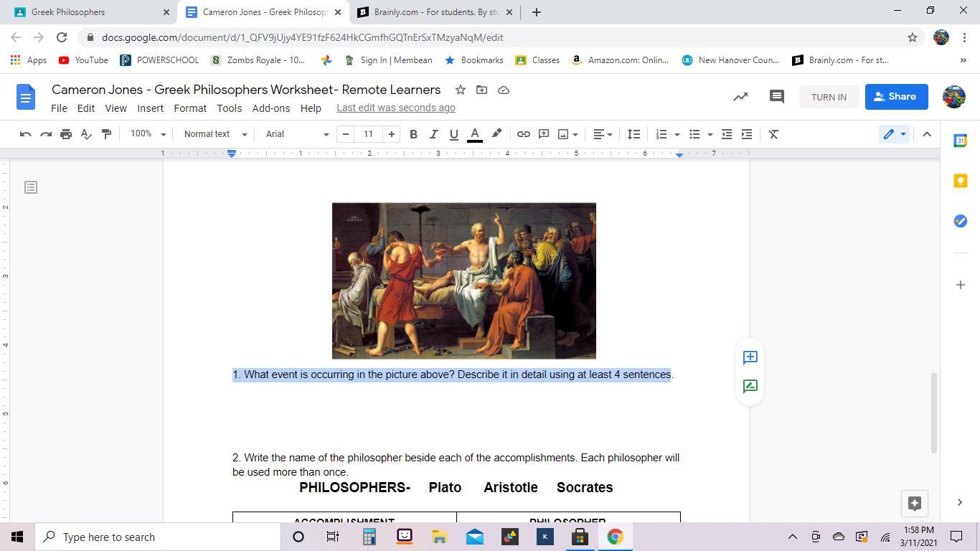Viewport: 980px width, 551px height.
Task: Expand the Normal text styles dropdown
Action: [215, 134]
